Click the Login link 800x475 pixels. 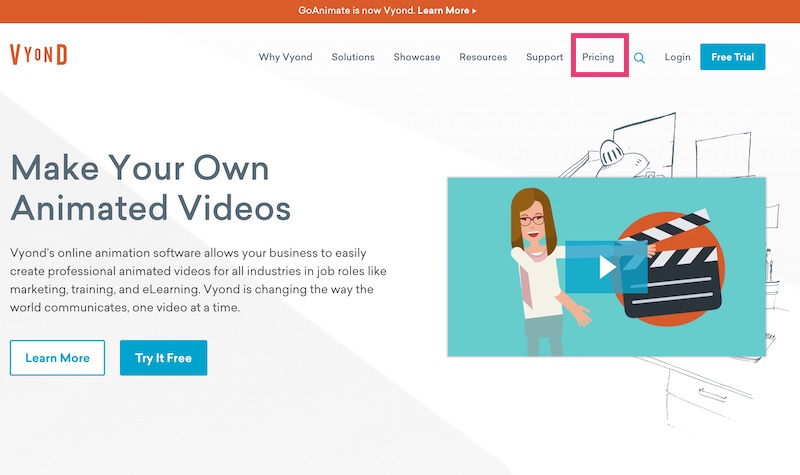(677, 57)
